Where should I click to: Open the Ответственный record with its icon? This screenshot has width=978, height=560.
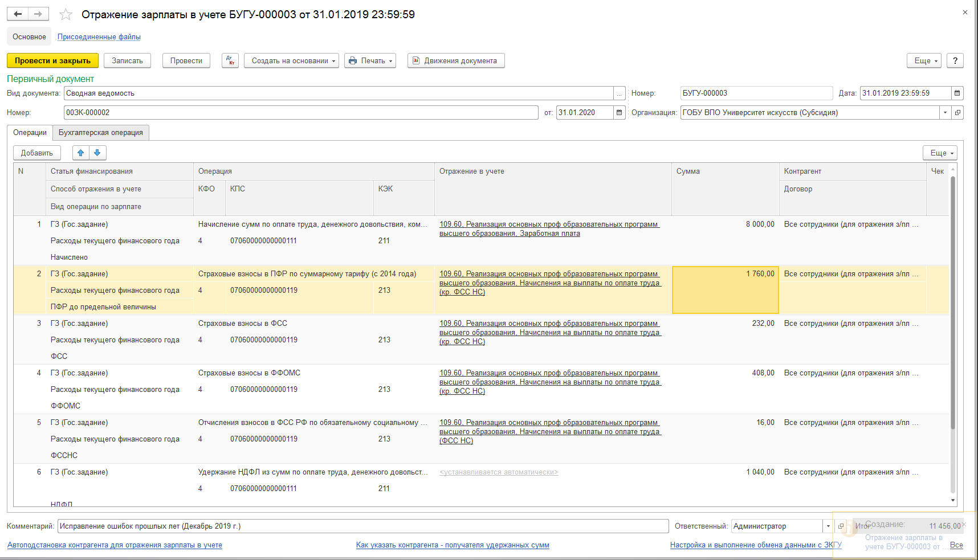point(841,526)
